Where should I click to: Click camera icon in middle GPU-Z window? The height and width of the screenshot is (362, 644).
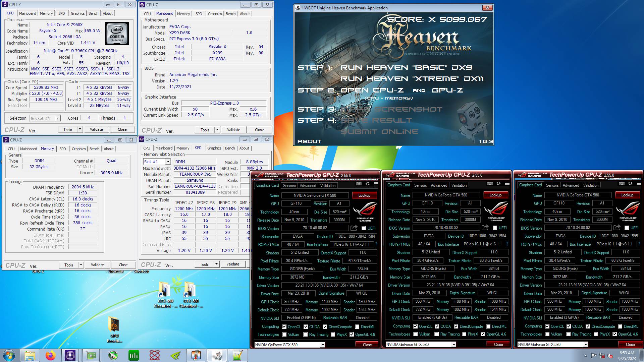pos(490,183)
